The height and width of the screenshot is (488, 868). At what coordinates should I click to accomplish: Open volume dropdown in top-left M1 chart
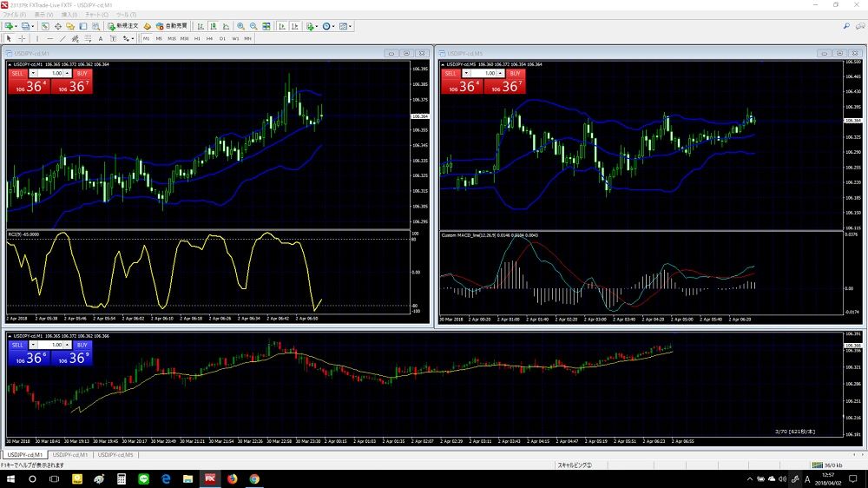(33, 73)
